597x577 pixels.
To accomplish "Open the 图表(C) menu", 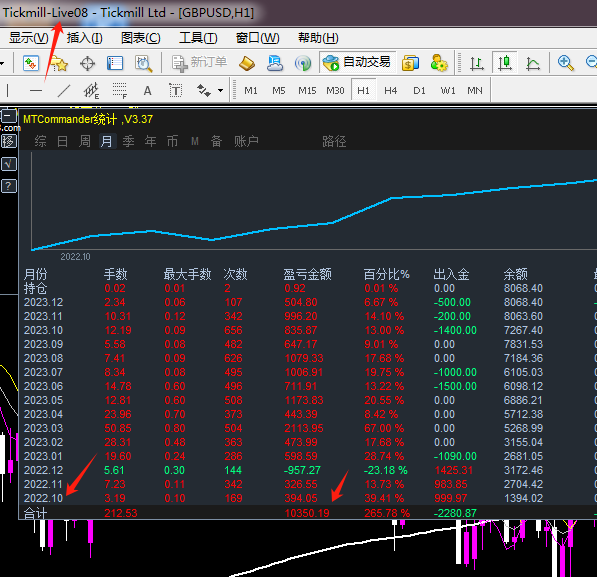I will 140,38.
